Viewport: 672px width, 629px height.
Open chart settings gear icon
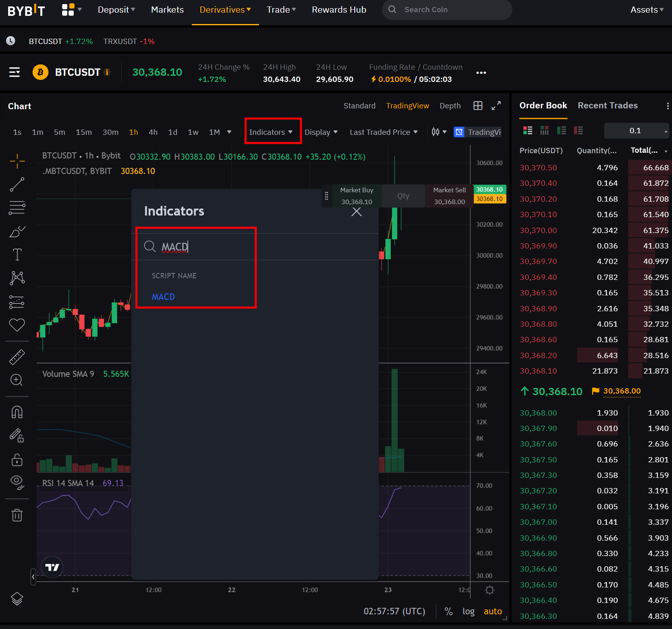click(490, 590)
